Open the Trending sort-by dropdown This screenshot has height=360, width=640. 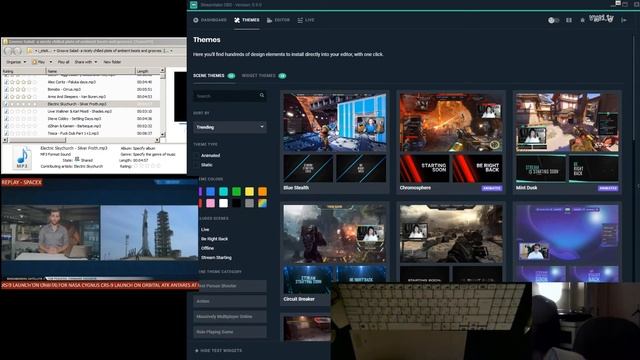coord(230,127)
